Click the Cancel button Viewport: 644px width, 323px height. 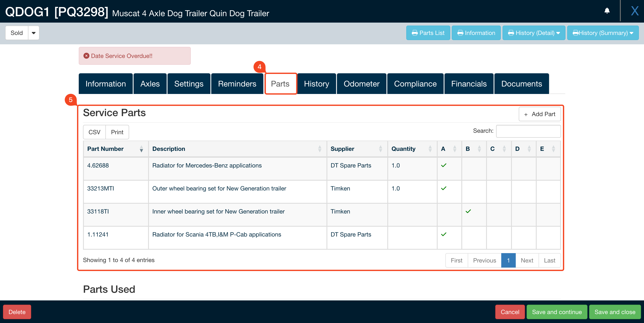click(510, 312)
